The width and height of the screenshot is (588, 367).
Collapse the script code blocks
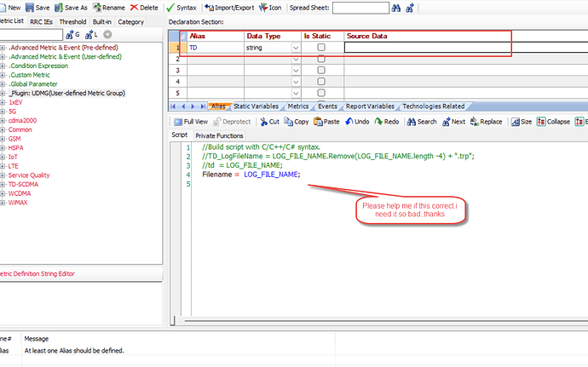554,122
